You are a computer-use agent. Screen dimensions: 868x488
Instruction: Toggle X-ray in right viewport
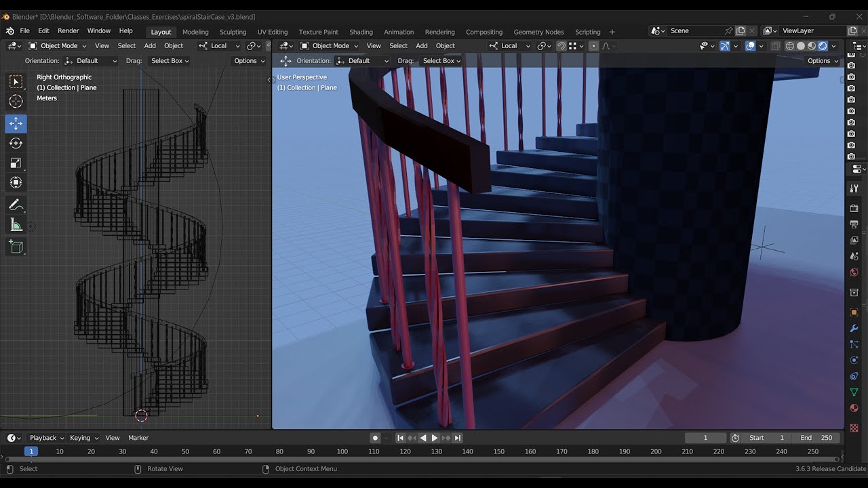tap(776, 46)
